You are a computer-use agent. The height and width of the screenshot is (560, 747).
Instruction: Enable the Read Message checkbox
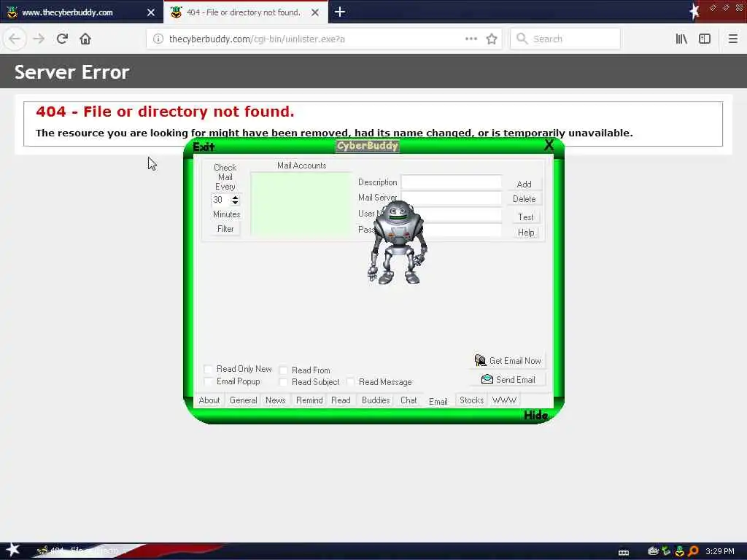coord(351,382)
